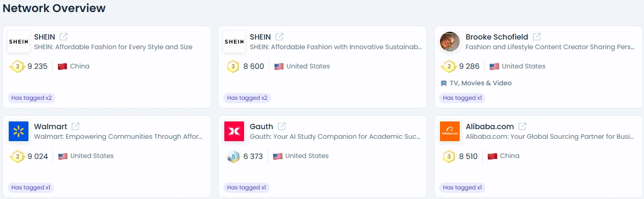Click Has tagged x1 badge on Gauth card
Screen dimensions: 644x199
tap(247, 187)
